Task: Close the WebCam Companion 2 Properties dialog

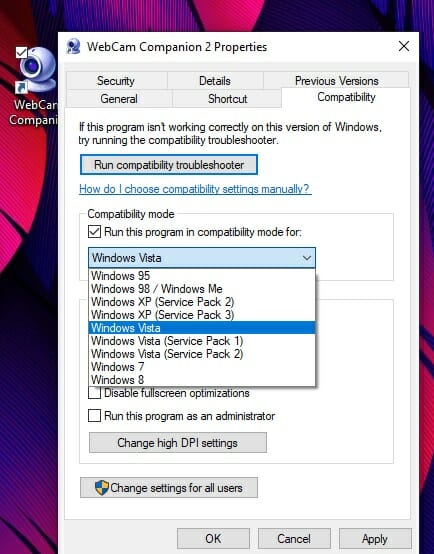Action: (404, 46)
